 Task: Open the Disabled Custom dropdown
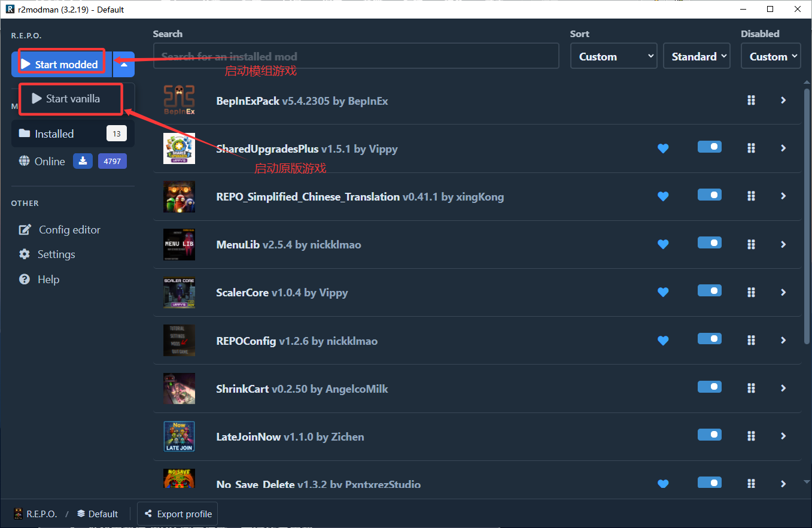771,56
